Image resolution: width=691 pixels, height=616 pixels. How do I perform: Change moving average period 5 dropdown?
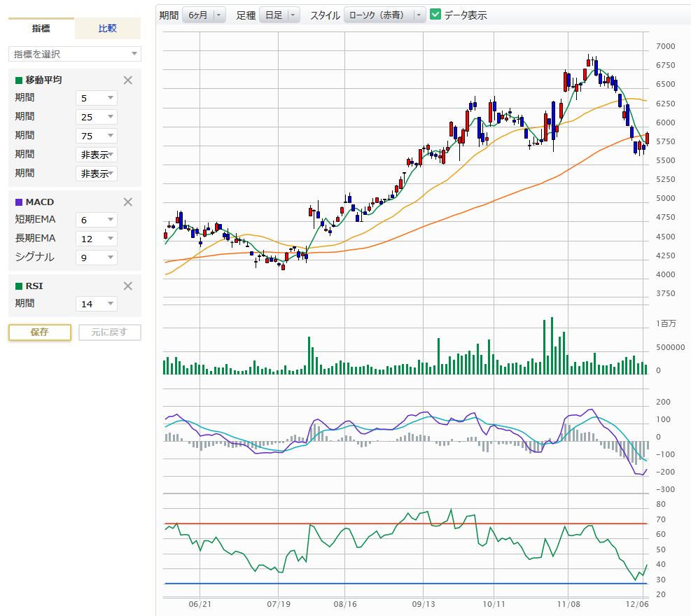97,98
